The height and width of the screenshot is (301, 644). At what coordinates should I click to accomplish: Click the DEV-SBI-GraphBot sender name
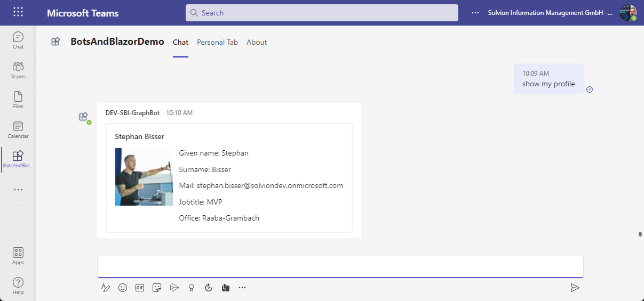coord(132,113)
